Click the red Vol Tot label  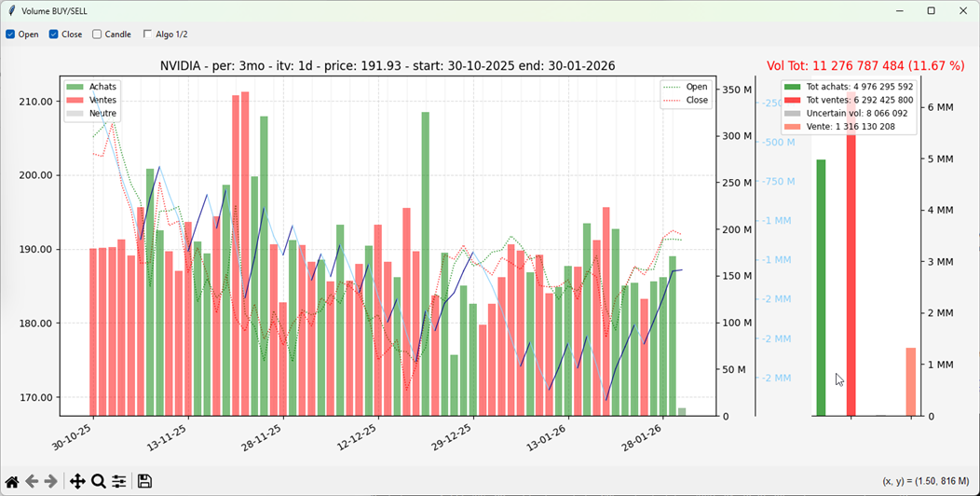pos(864,66)
